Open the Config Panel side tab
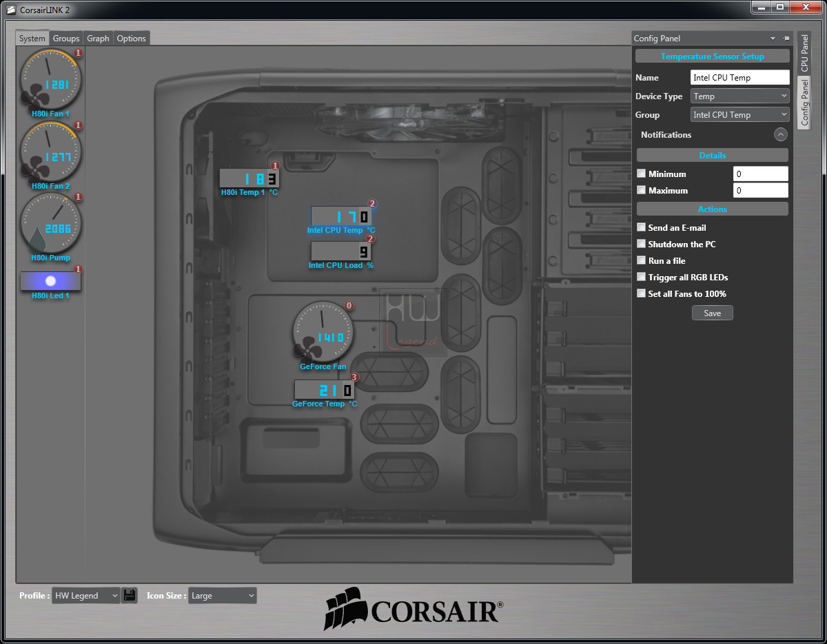Screen dimensions: 827x644 click(x=804, y=102)
